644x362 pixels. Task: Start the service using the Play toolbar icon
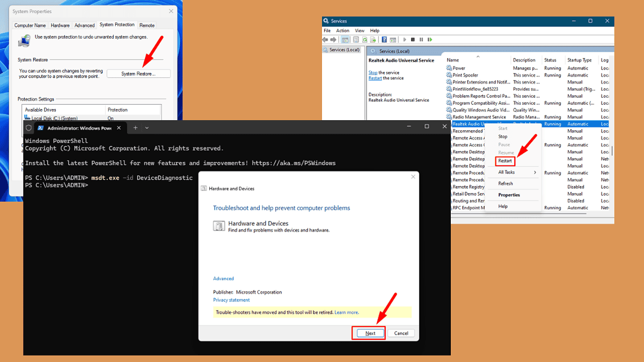pos(405,39)
